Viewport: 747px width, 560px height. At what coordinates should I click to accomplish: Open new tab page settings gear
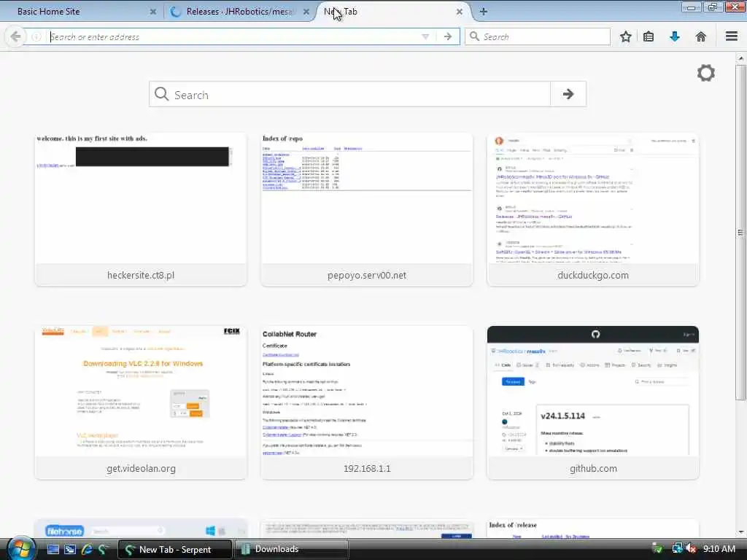click(x=706, y=73)
